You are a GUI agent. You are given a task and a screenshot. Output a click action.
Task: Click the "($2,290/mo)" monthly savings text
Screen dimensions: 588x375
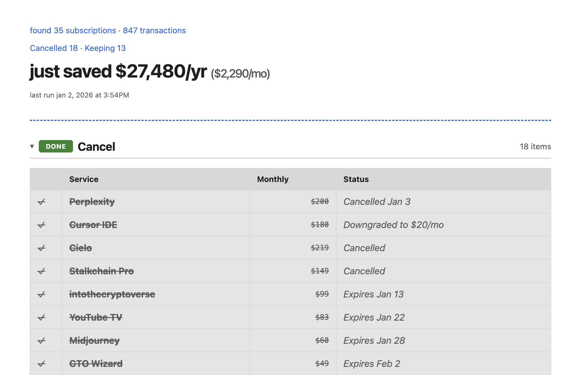point(240,73)
